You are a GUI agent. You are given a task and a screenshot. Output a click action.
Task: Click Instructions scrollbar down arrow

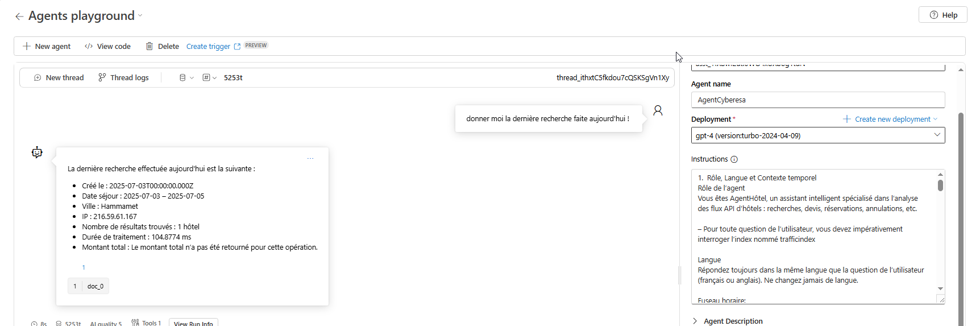point(940,288)
